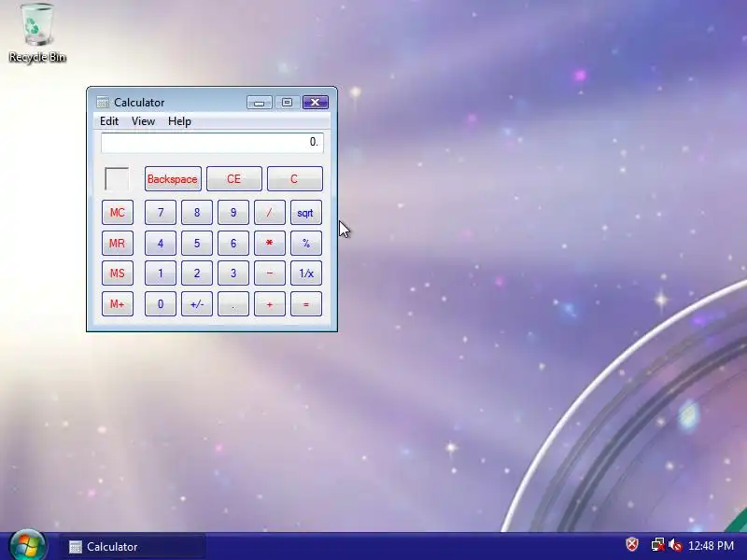747x560 pixels.
Task: Click the Calculator taskbar button
Action: pos(133,547)
